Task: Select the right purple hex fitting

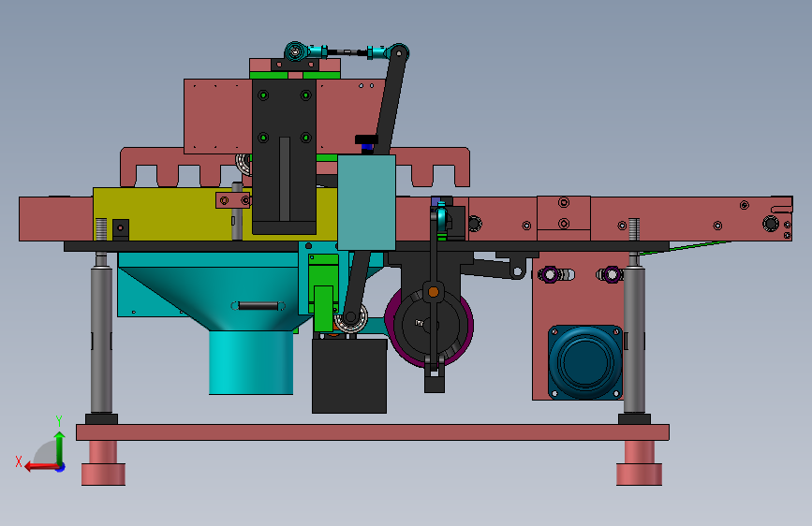Action: point(613,274)
